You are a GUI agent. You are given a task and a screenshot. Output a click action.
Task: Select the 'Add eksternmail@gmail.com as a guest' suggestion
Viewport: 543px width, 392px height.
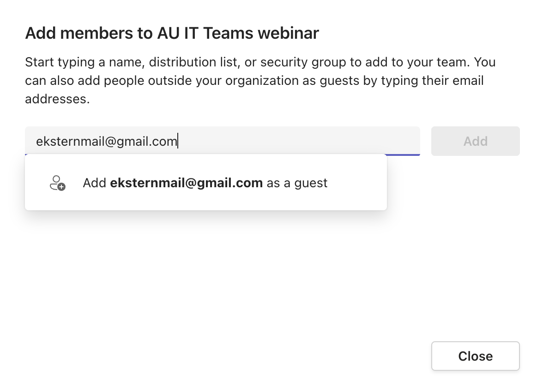[206, 183]
